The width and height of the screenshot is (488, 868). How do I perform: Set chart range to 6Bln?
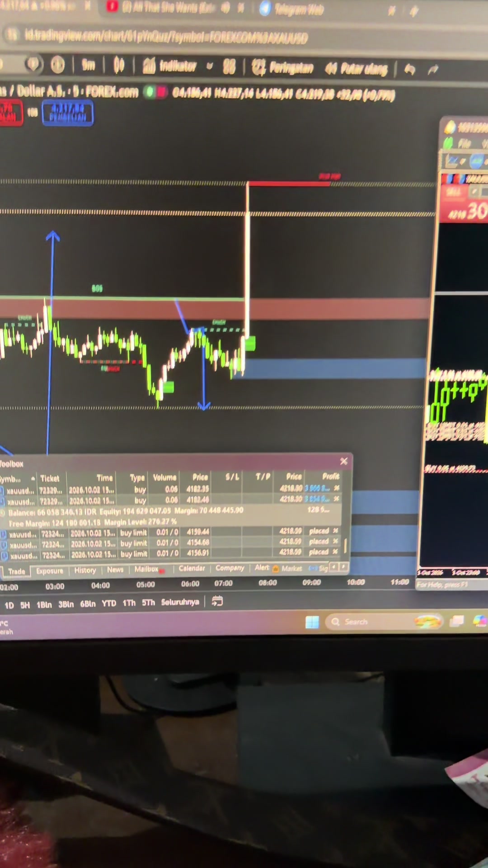coord(88,604)
